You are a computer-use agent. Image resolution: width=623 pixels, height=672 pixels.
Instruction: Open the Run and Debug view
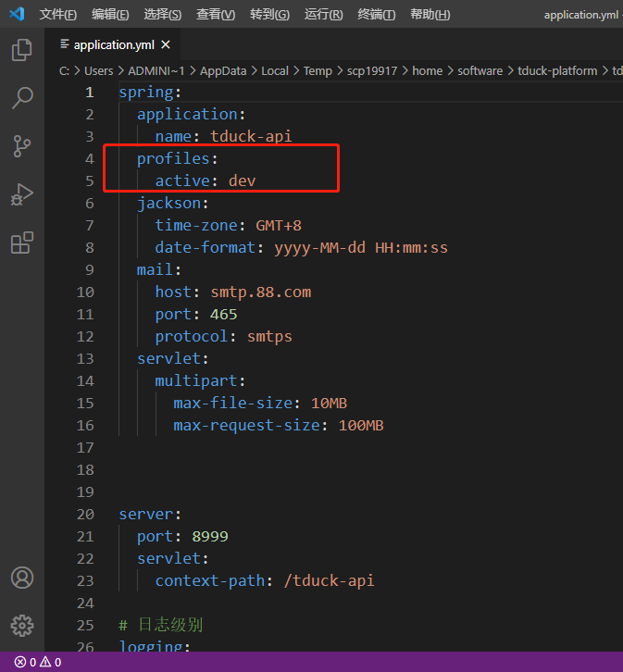[x=21, y=194]
